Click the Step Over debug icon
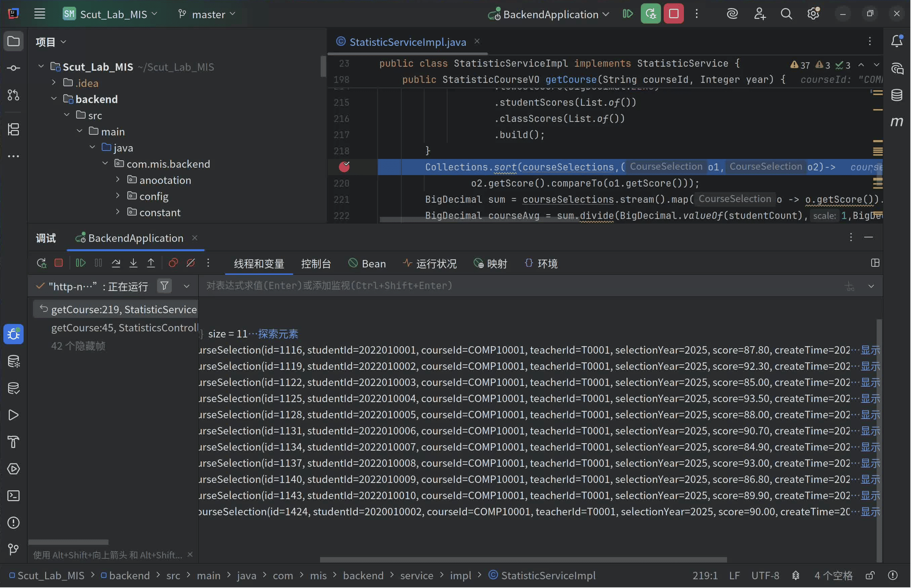 point(116,263)
